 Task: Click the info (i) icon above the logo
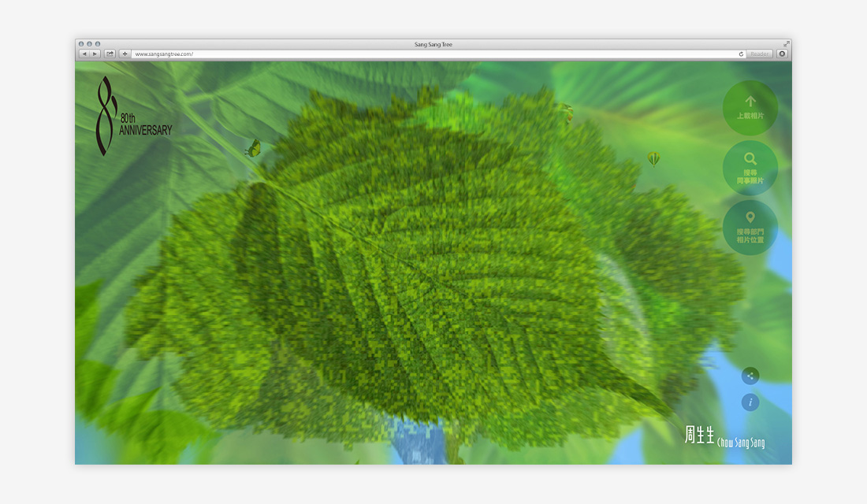point(749,402)
